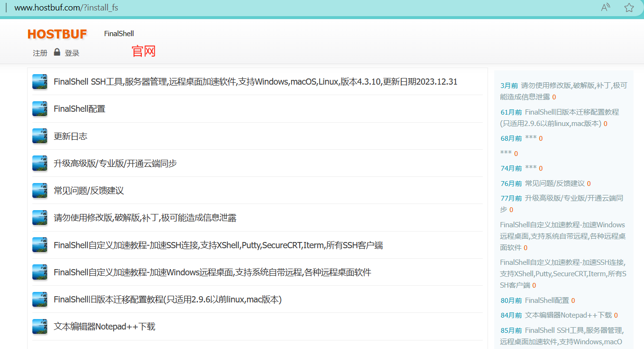Click the 登录 login link
The image size is (644, 349).
(x=72, y=53)
